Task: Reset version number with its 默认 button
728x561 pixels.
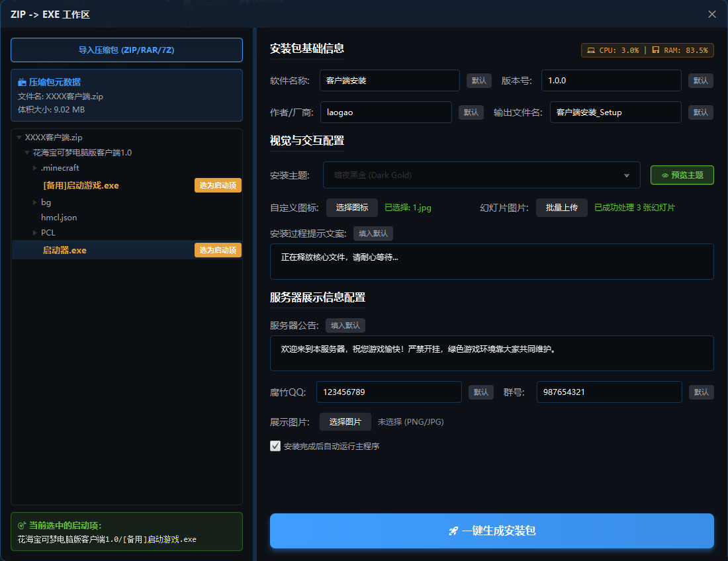Action: [701, 81]
